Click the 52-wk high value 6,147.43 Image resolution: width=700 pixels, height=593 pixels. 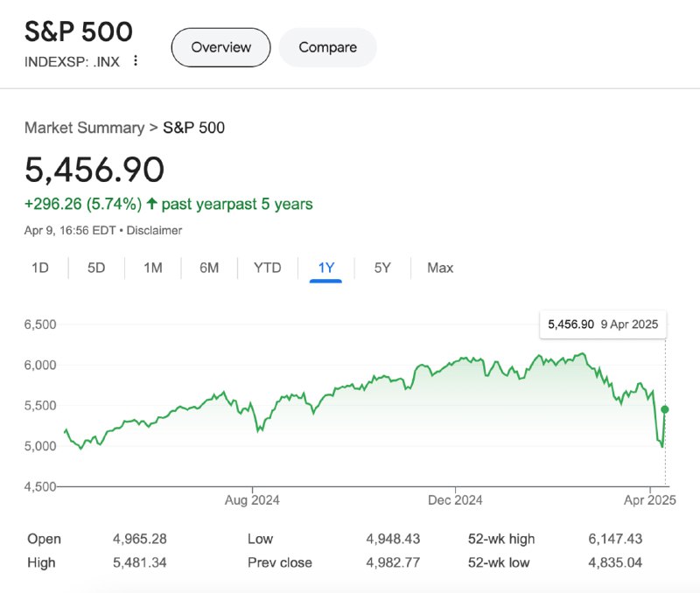pyautogui.click(x=615, y=539)
